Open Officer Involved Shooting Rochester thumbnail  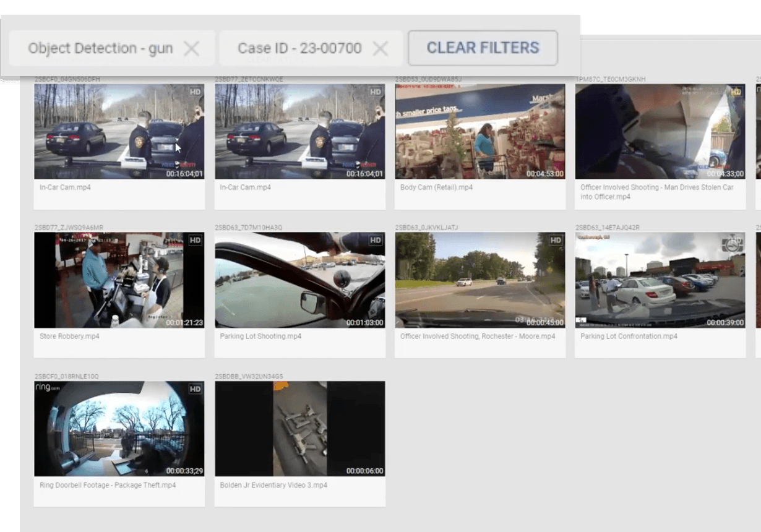point(479,280)
